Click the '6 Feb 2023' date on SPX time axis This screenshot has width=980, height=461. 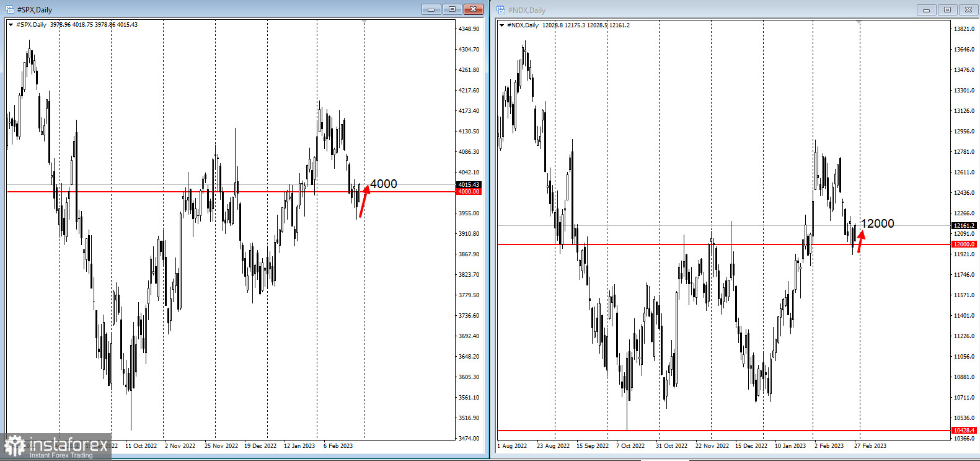[x=338, y=446]
